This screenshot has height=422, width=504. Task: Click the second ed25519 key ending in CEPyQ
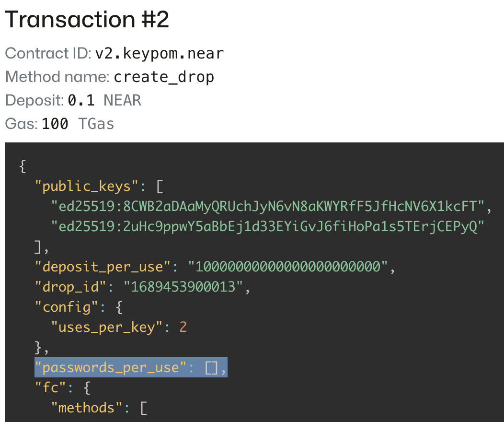click(268, 226)
